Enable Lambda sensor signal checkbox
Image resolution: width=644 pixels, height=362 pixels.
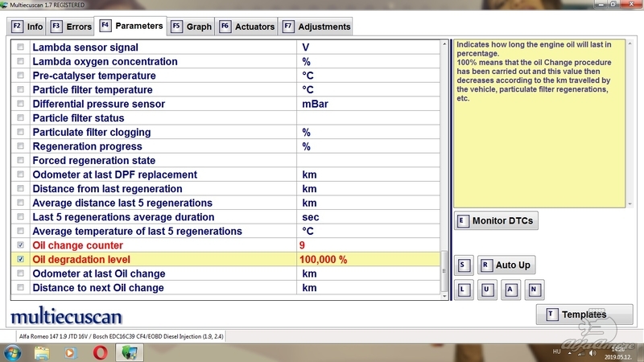[x=21, y=47]
